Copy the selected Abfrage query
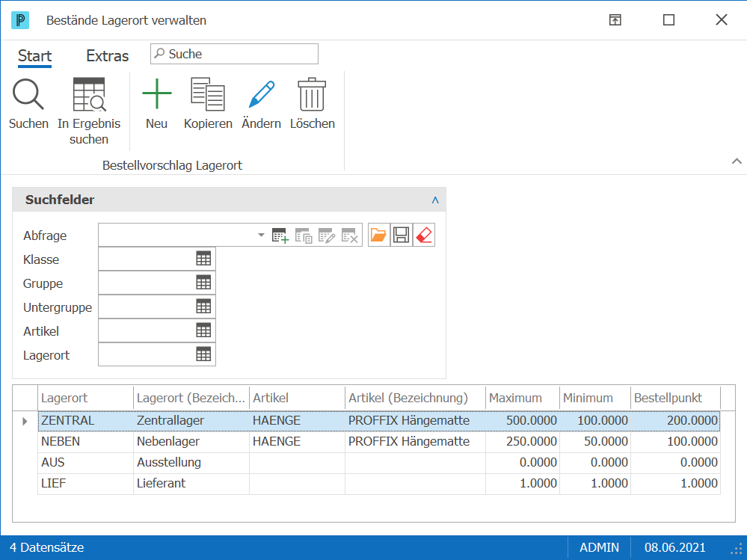The image size is (747, 560). (x=304, y=236)
